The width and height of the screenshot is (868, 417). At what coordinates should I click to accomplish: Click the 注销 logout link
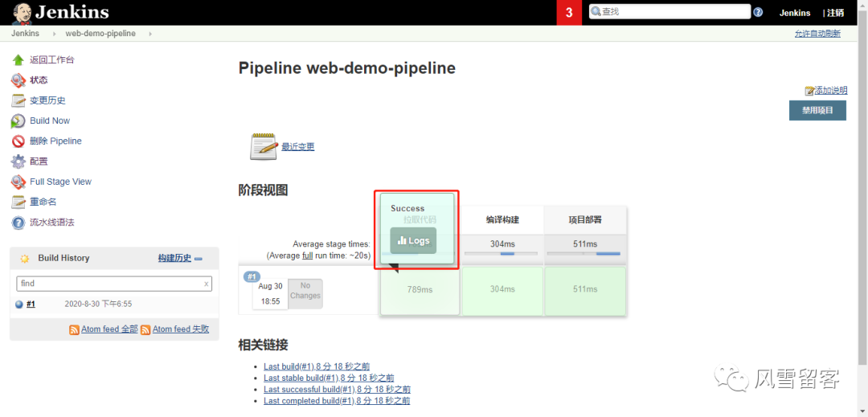(836, 13)
